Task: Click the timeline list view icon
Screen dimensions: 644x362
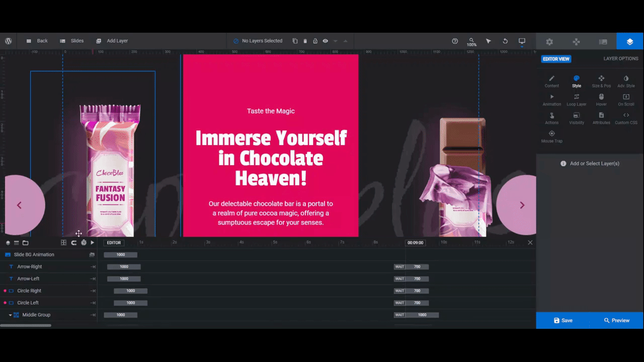Action: pos(16,243)
